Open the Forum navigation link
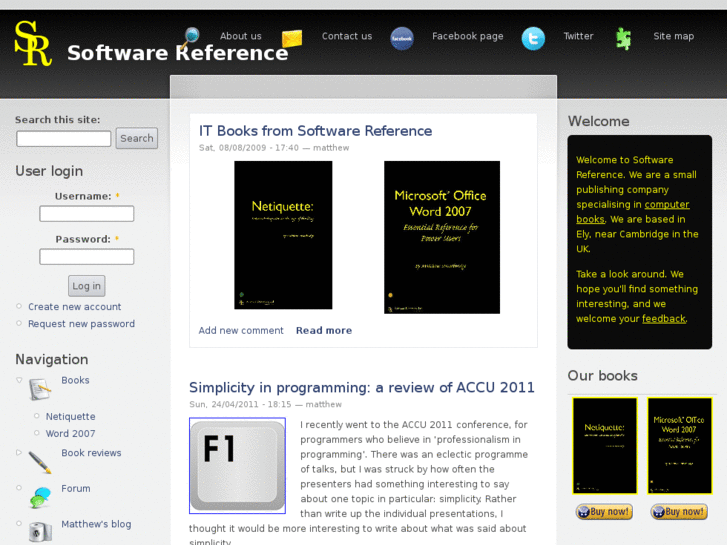The image size is (727, 545). pyautogui.click(x=76, y=488)
